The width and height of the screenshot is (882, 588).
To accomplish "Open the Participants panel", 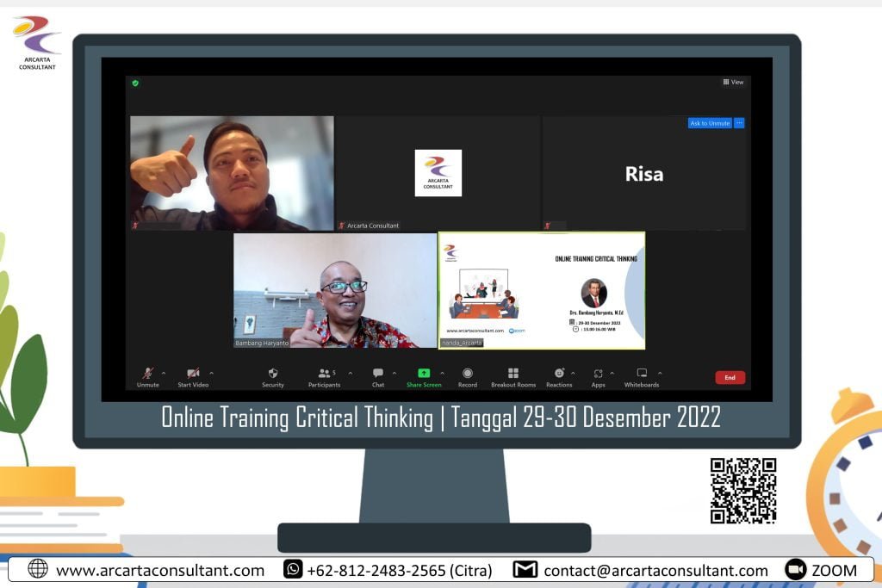I will tap(324, 374).
